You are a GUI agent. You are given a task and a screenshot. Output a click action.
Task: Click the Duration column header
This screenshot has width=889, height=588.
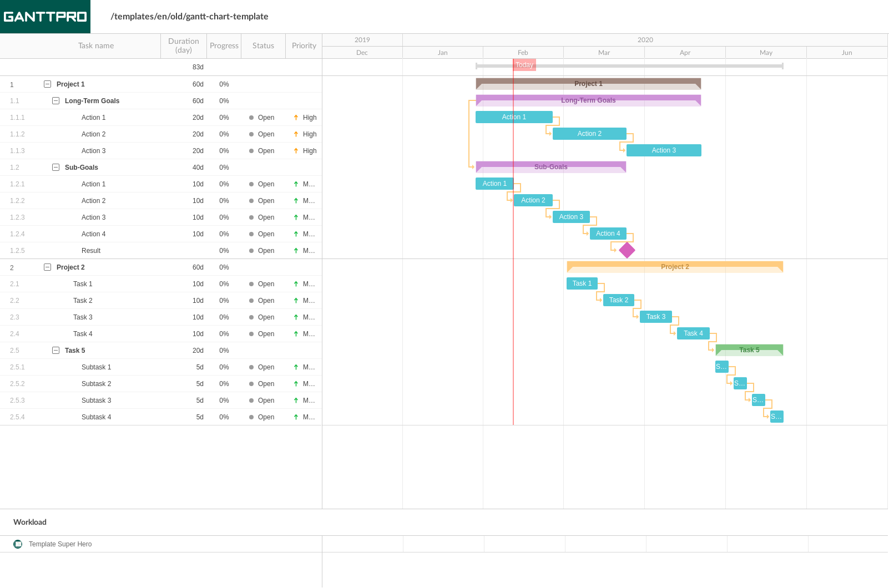click(x=184, y=45)
